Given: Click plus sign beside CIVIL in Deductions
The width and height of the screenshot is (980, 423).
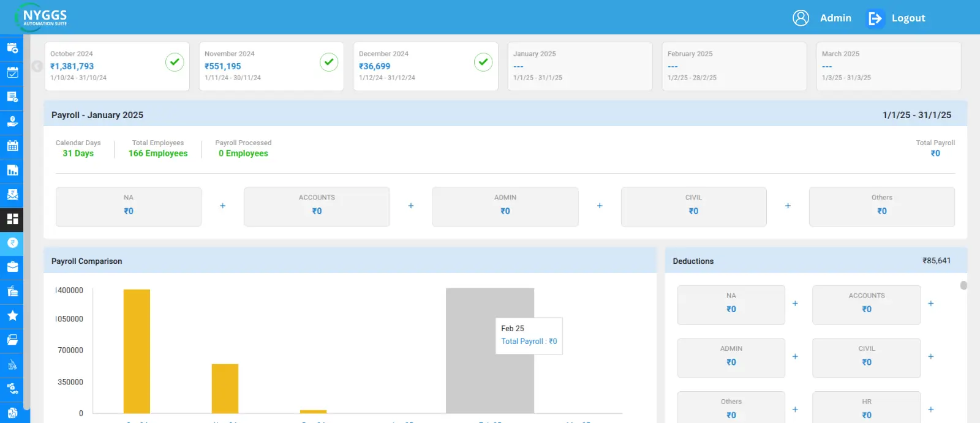Looking at the screenshot, I should coord(930,356).
